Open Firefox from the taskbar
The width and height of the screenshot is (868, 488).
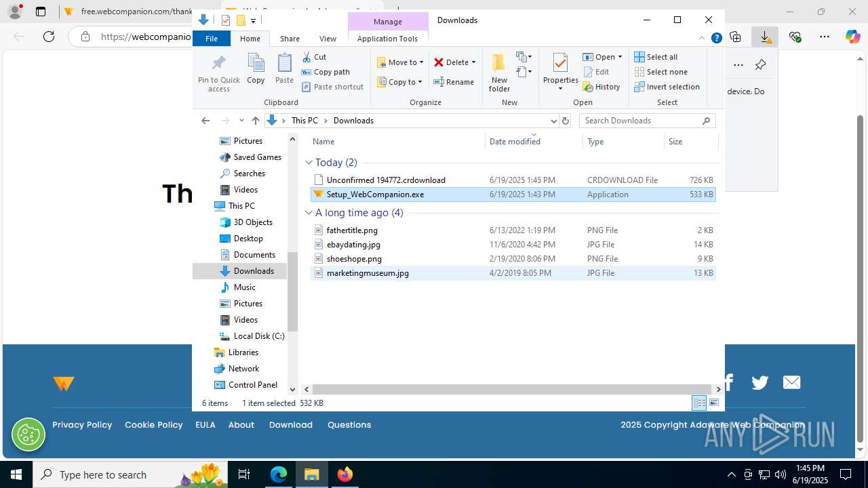coord(344,474)
